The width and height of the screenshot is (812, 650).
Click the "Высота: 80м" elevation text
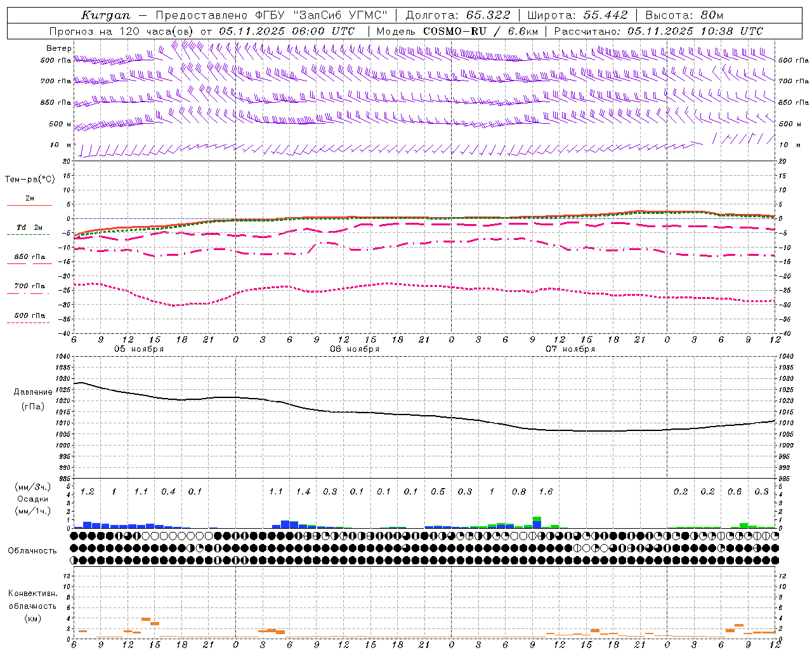tap(684, 15)
